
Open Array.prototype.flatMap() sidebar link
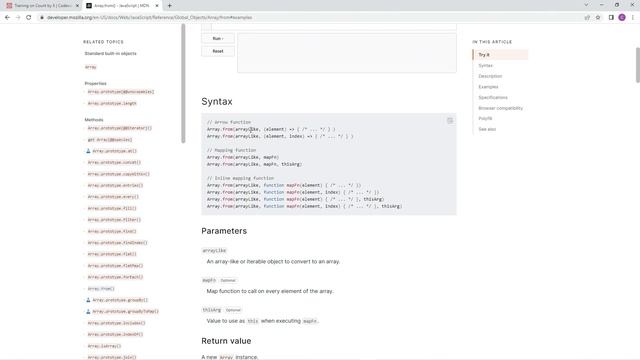(x=115, y=266)
